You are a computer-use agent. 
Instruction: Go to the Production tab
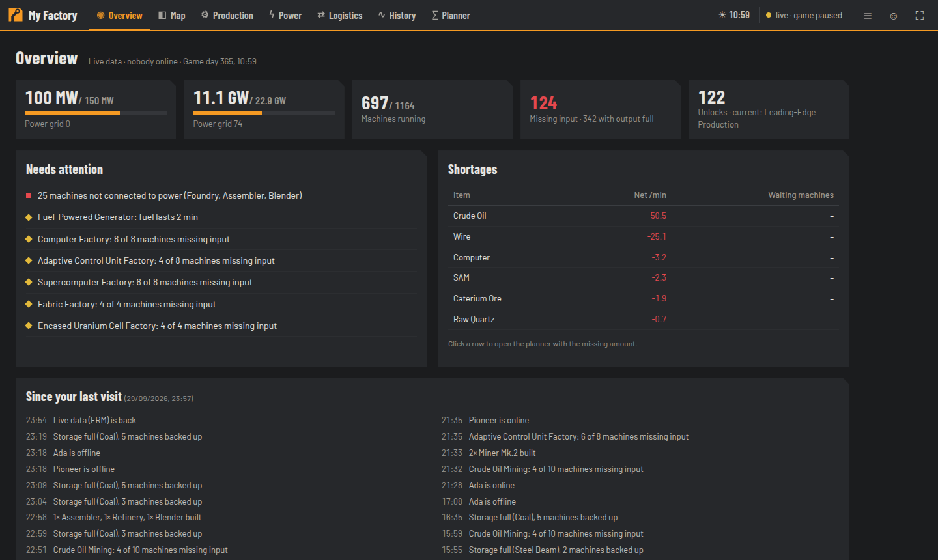227,16
